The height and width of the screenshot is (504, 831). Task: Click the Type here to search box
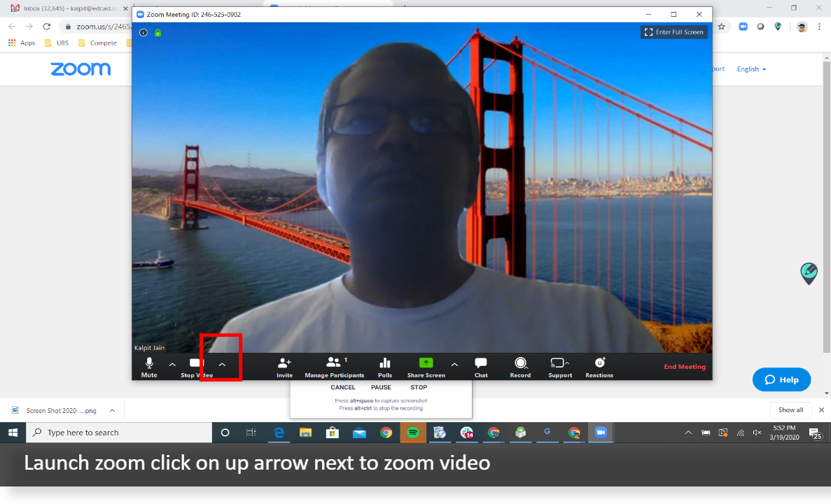(119, 433)
